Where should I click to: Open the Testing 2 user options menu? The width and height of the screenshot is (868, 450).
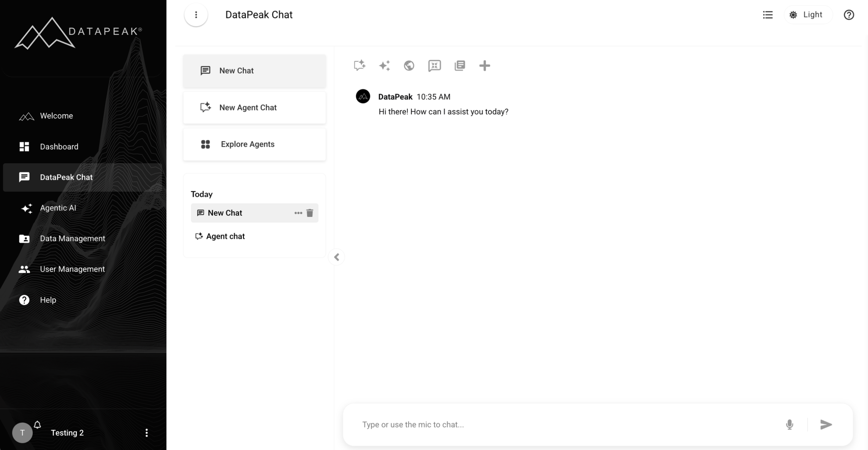147,433
